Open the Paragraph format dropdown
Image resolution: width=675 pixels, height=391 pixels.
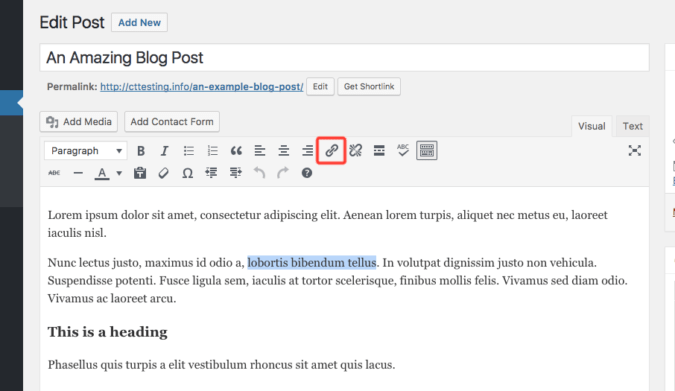pos(86,151)
